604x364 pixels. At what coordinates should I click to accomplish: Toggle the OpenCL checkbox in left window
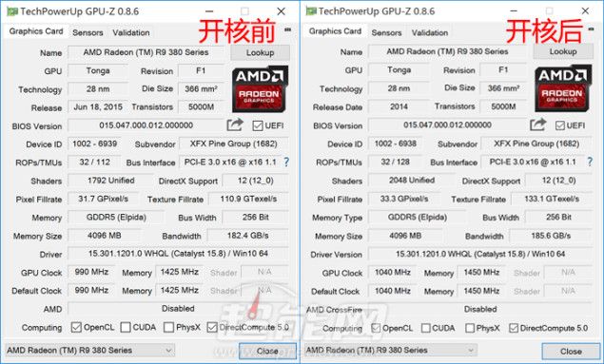click(x=76, y=327)
